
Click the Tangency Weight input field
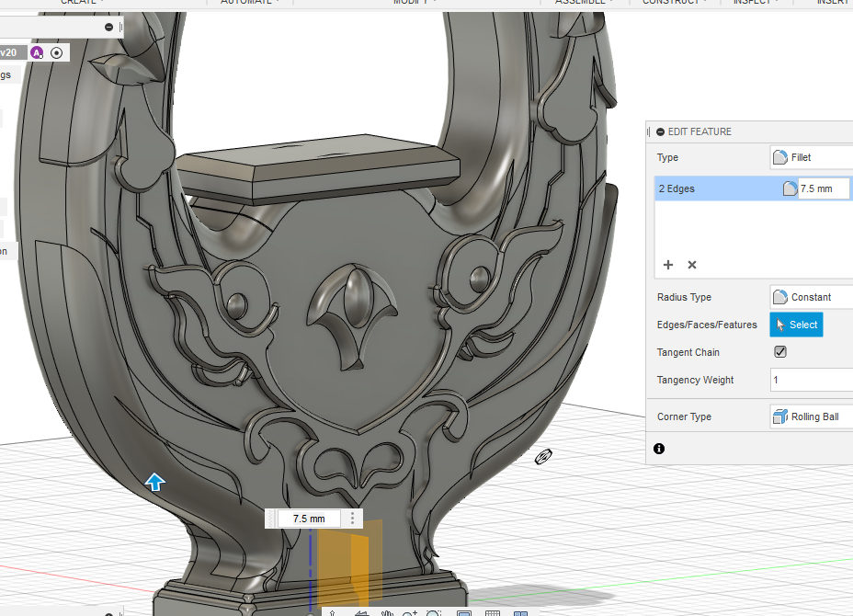tap(811, 380)
